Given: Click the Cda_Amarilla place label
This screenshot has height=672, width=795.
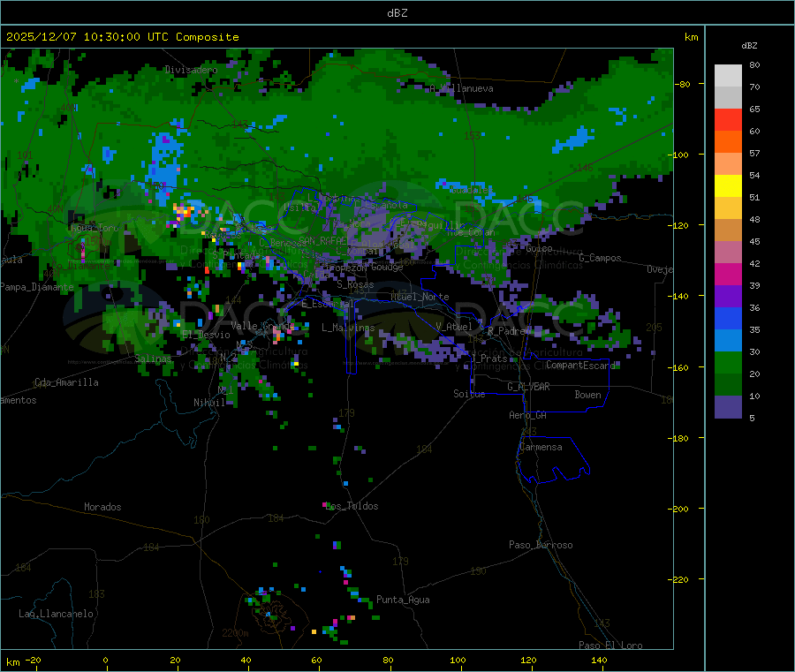Looking at the screenshot, I should pos(66,382).
